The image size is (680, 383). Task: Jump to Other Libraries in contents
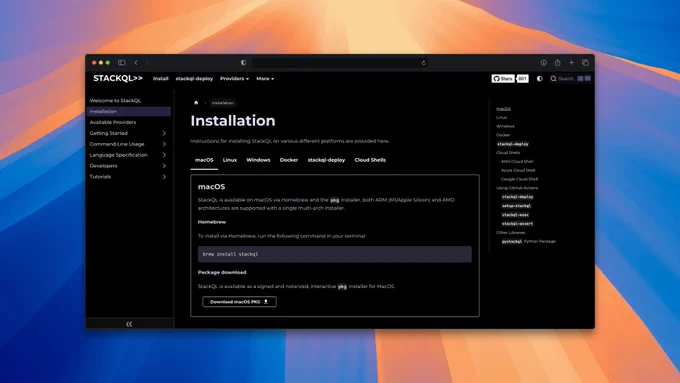coord(510,232)
